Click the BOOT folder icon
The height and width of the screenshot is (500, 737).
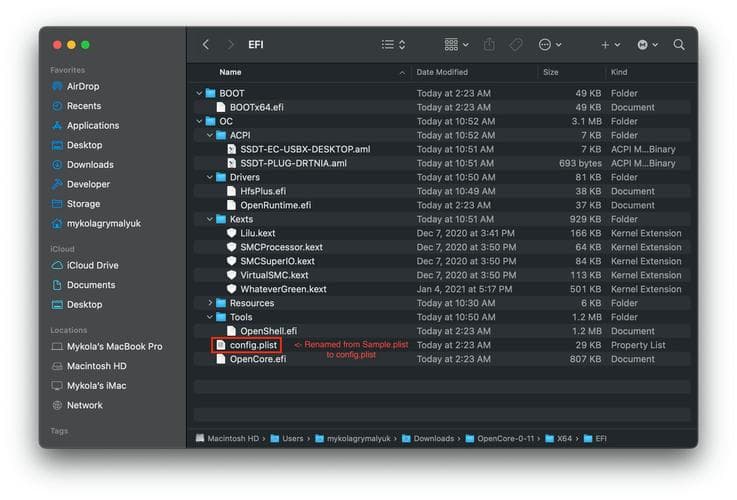[x=210, y=93]
